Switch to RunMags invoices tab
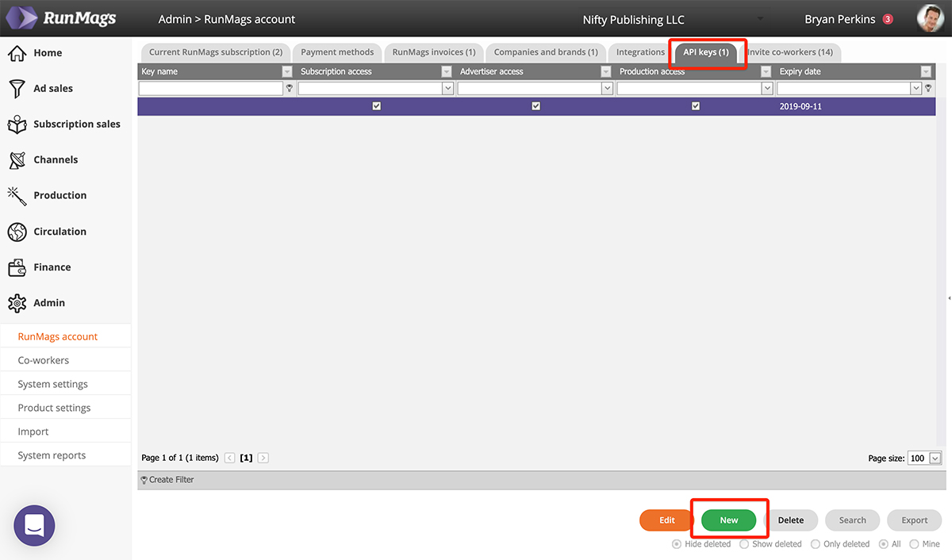 click(434, 52)
